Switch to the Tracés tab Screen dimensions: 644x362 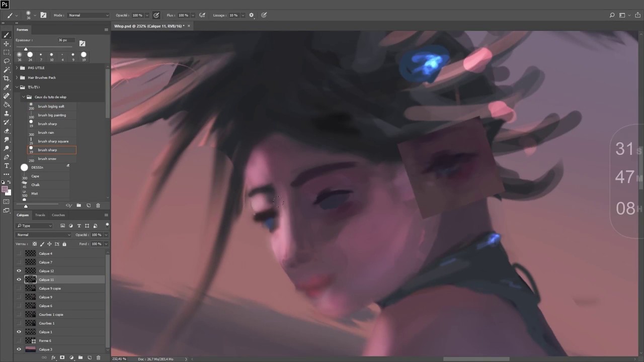pos(40,215)
